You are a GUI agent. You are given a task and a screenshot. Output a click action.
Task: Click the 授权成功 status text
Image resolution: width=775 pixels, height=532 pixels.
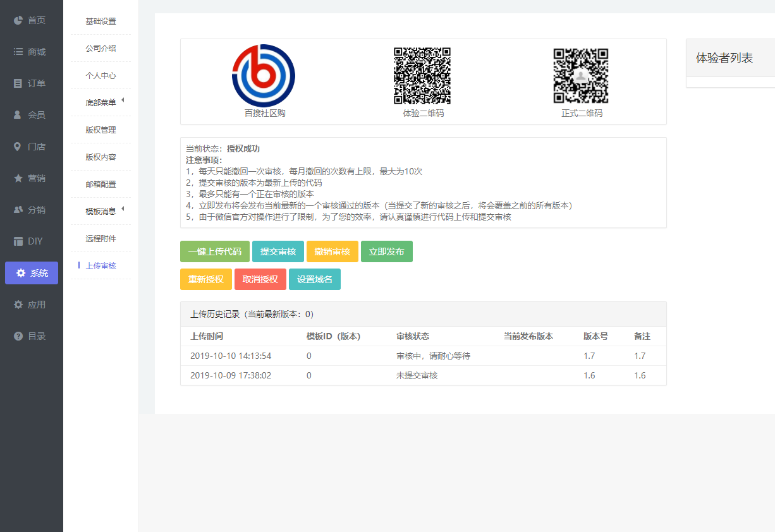tap(243, 148)
